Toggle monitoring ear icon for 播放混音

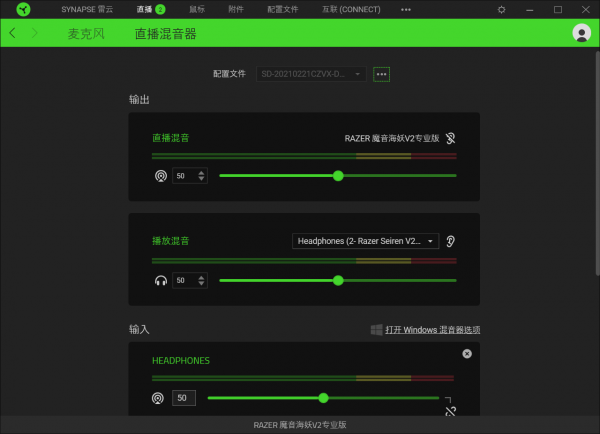click(x=450, y=241)
